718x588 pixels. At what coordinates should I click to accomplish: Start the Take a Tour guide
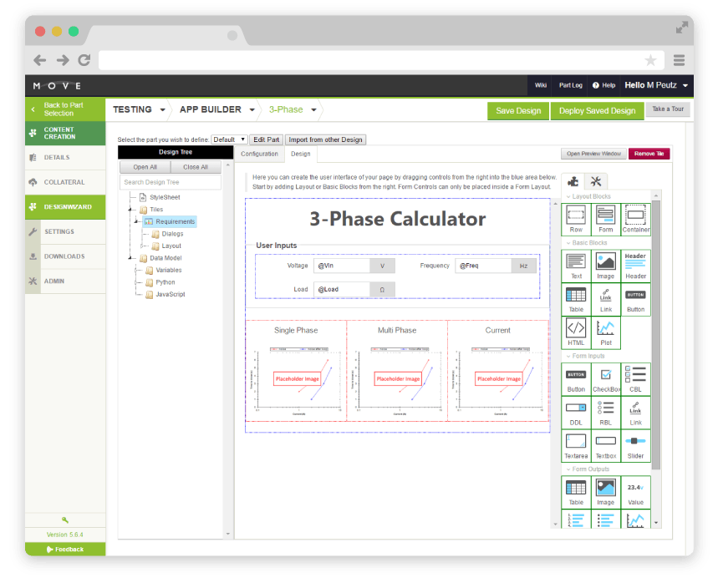(x=668, y=109)
